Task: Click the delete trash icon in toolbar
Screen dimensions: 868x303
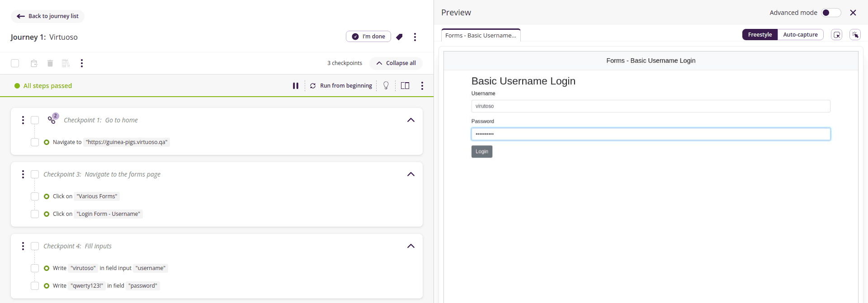Action: [50, 63]
